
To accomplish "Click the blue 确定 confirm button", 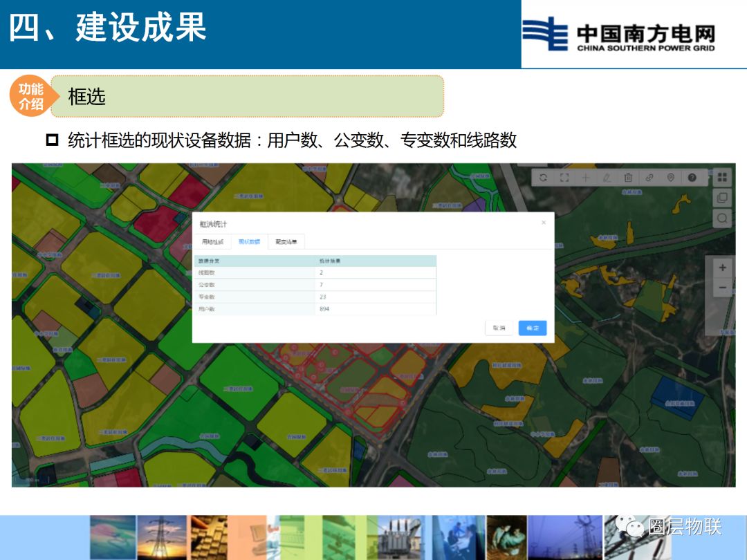I will click(533, 328).
